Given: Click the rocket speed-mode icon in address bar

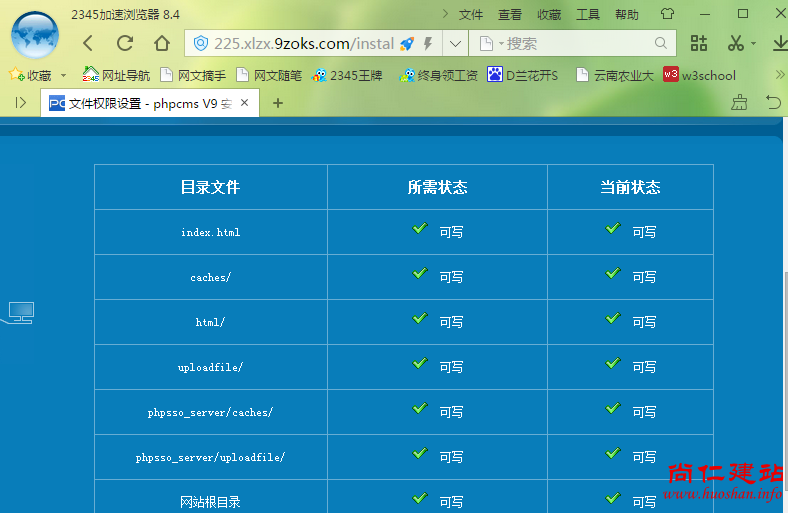Looking at the screenshot, I should pos(407,43).
